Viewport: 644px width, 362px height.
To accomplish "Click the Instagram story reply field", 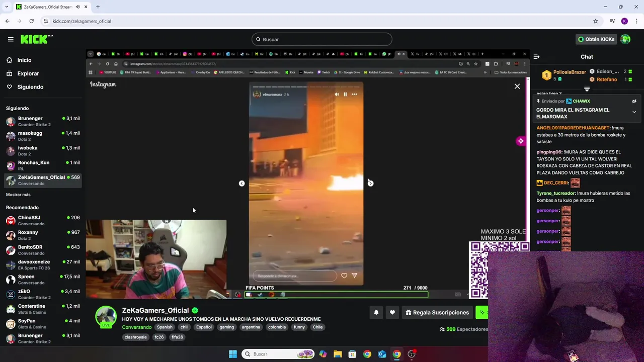I will 295,276.
